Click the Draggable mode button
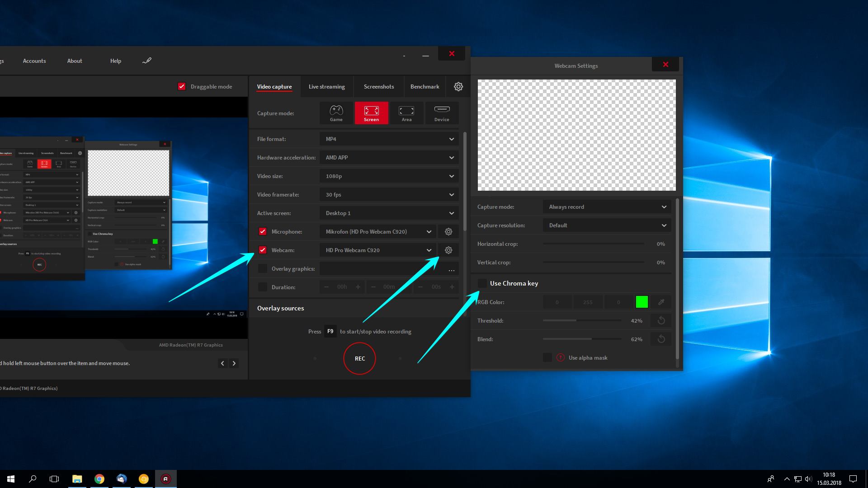 [182, 86]
